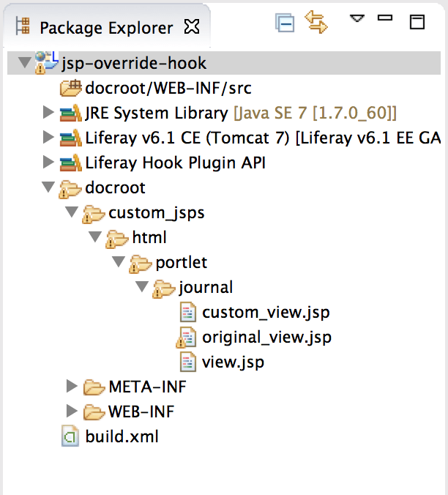Open the View Menu dropdown triangle
The height and width of the screenshot is (495, 448).
(x=356, y=18)
